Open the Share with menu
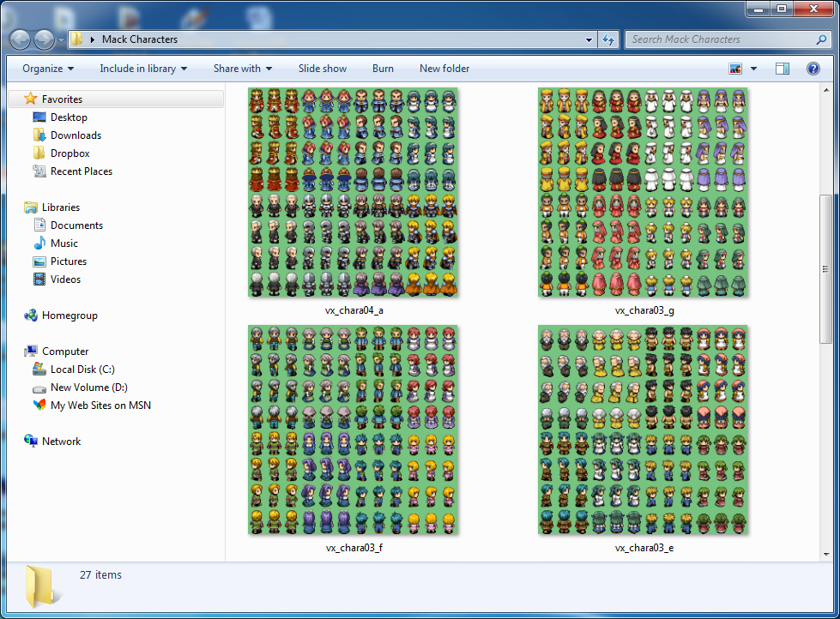Image resolution: width=840 pixels, height=619 pixels. point(243,69)
